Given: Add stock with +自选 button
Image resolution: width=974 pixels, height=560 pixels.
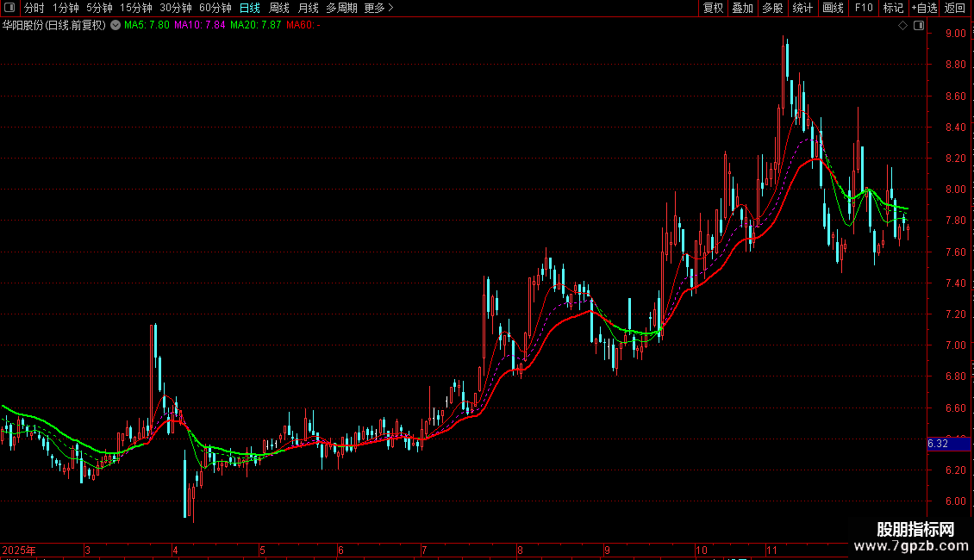Looking at the screenshot, I should click(924, 8).
